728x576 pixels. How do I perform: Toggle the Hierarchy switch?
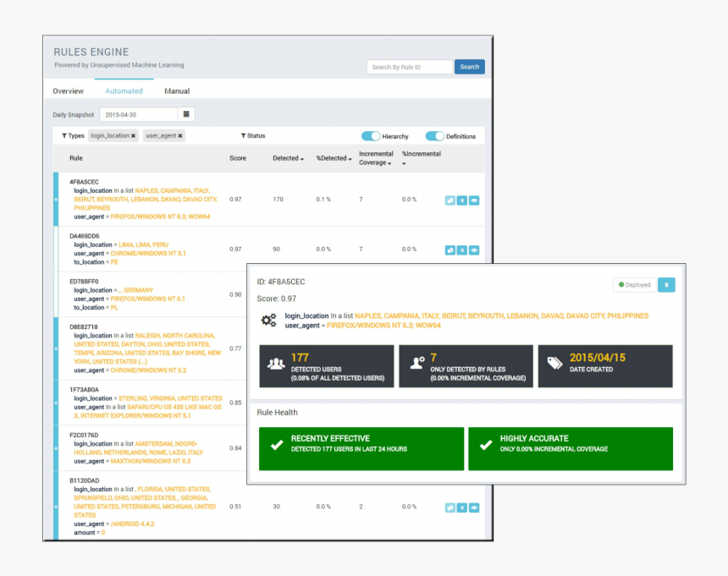tap(371, 136)
